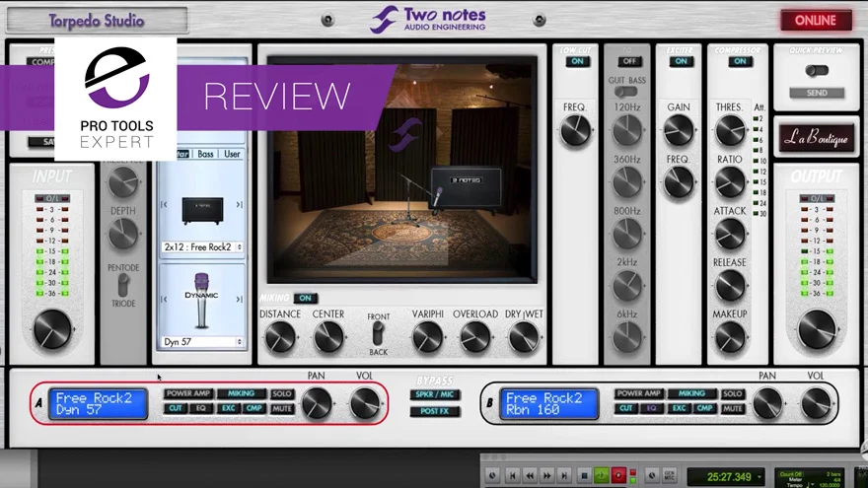868x488 pixels.
Task: Click the Quick Preview SEND button
Action: pyautogui.click(x=817, y=93)
